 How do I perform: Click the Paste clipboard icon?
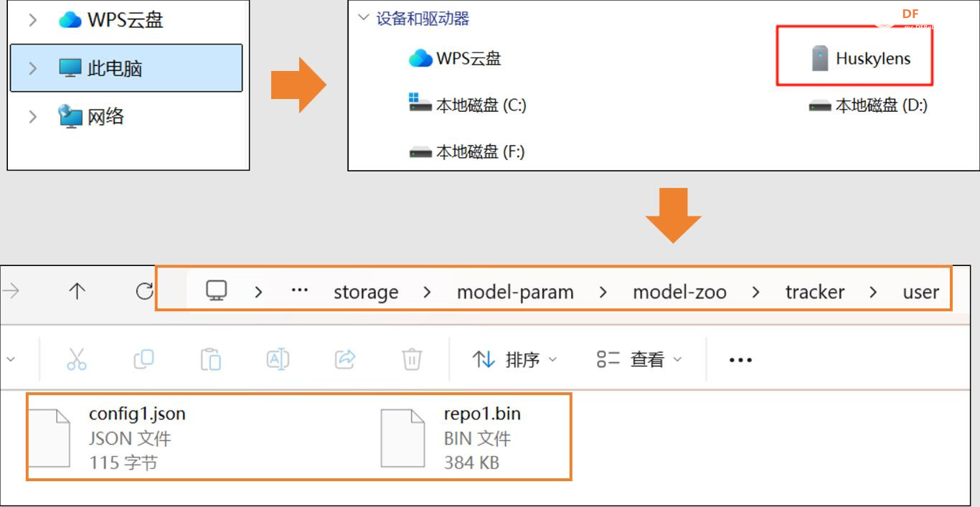pyautogui.click(x=210, y=359)
